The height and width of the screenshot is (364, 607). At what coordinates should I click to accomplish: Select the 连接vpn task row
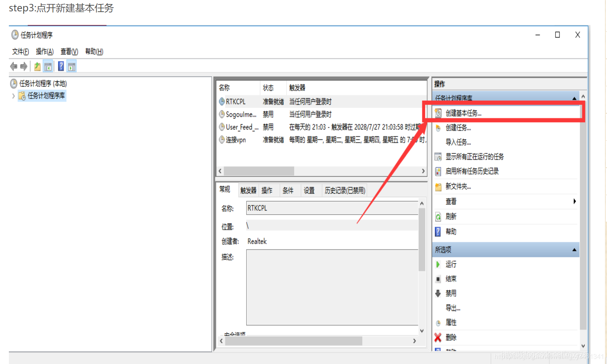click(322, 140)
